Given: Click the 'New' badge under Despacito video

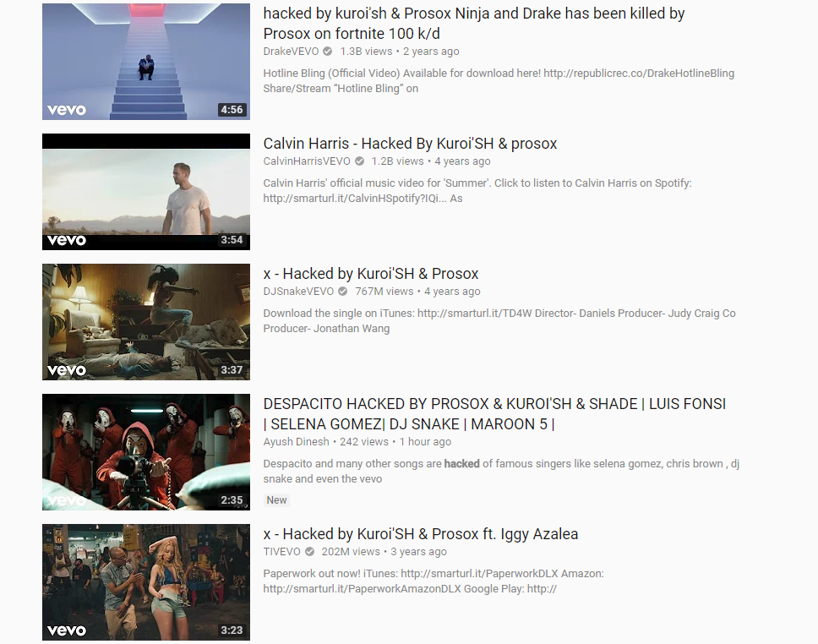Looking at the screenshot, I should click(x=276, y=500).
